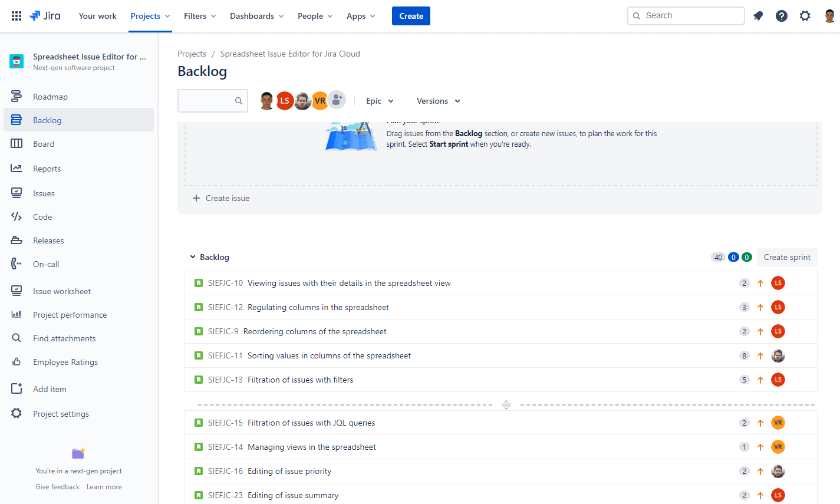The height and width of the screenshot is (504, 840).
Task: Focus the top Search field
Action: pos(686,16)
